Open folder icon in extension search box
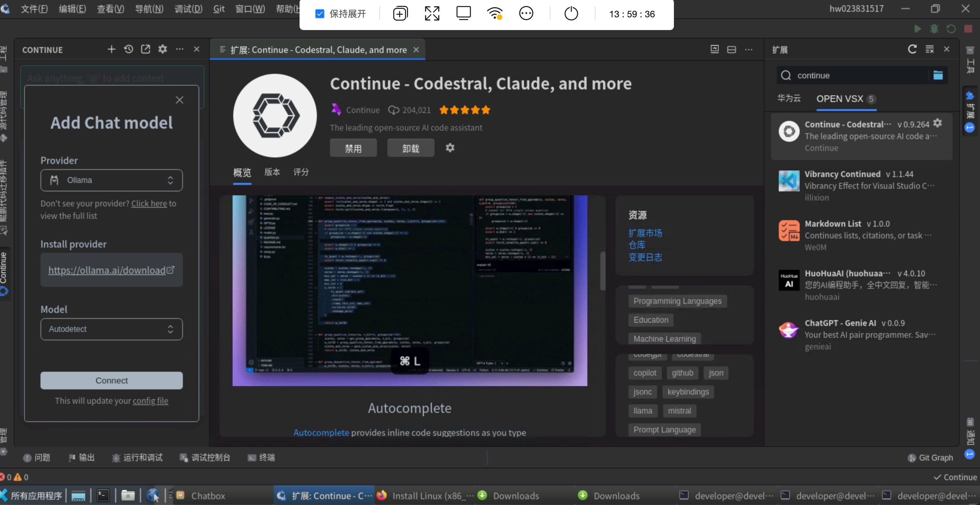The width and height of the screenshot is (980, 505). coord(938,75)
